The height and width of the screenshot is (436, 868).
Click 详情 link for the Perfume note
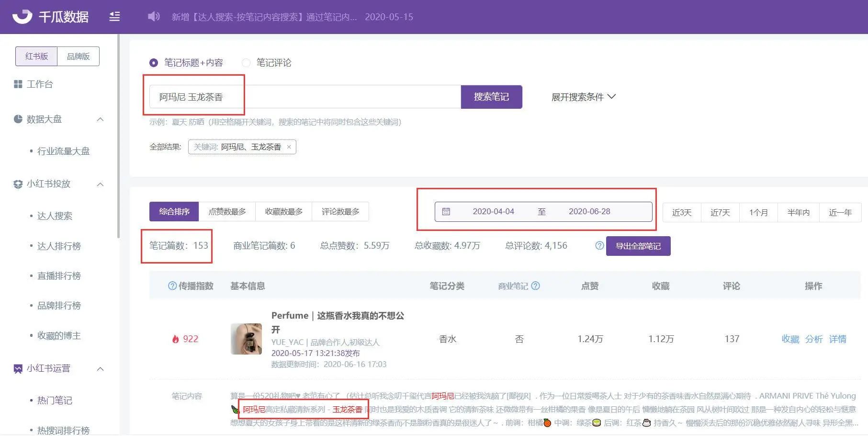838,339
